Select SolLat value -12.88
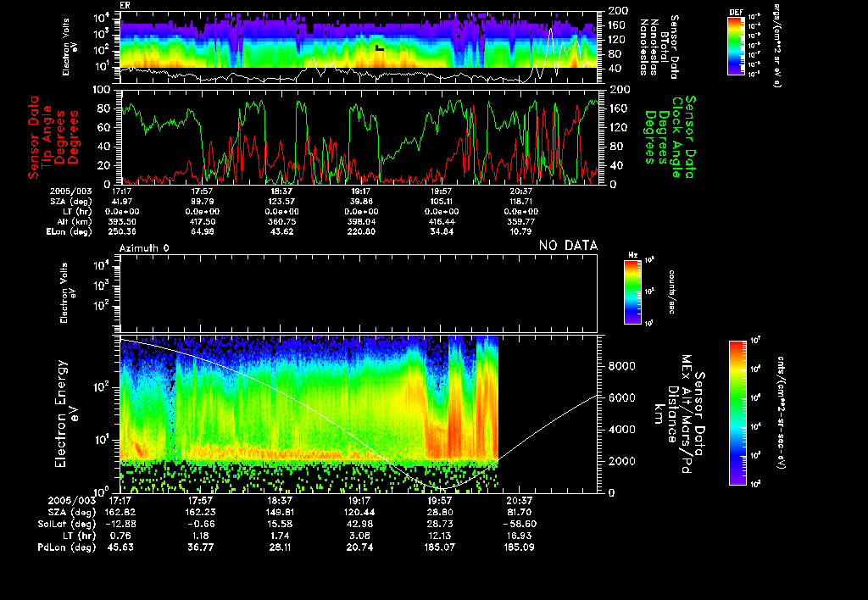Viewport: 868px width, 600px height. pyautogui.click(x=120, y=524)
